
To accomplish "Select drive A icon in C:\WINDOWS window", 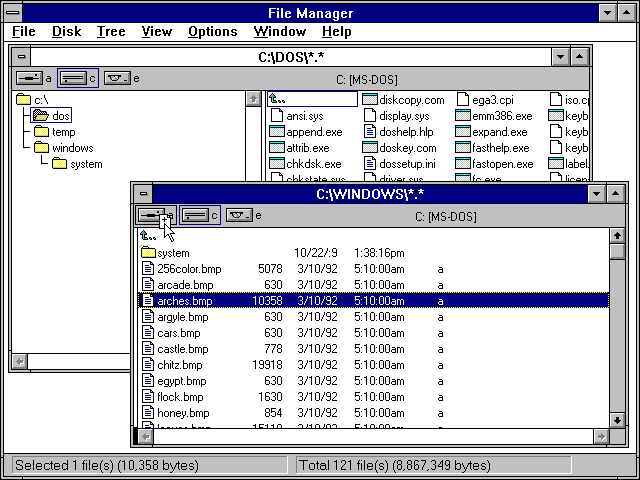I will point(152,215).
